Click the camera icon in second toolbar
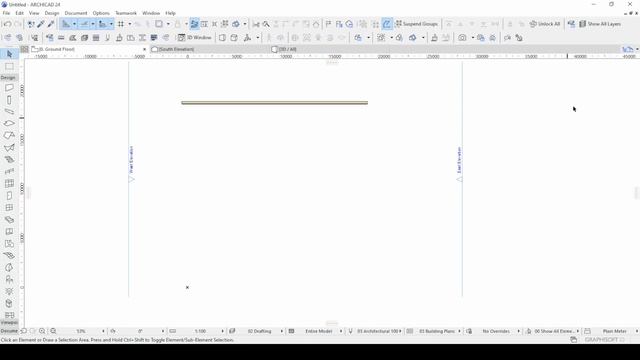This screenshot has height=360, width=640. pyautogui.click(x=462, y=38)
